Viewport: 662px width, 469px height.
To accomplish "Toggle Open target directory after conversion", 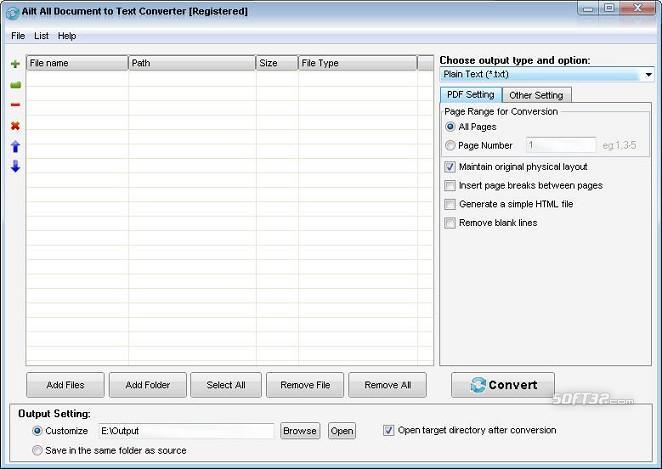I will (388, 430).
